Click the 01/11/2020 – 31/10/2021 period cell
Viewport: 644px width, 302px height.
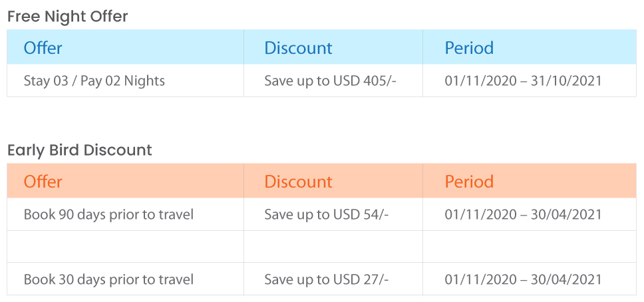point(530,80)
